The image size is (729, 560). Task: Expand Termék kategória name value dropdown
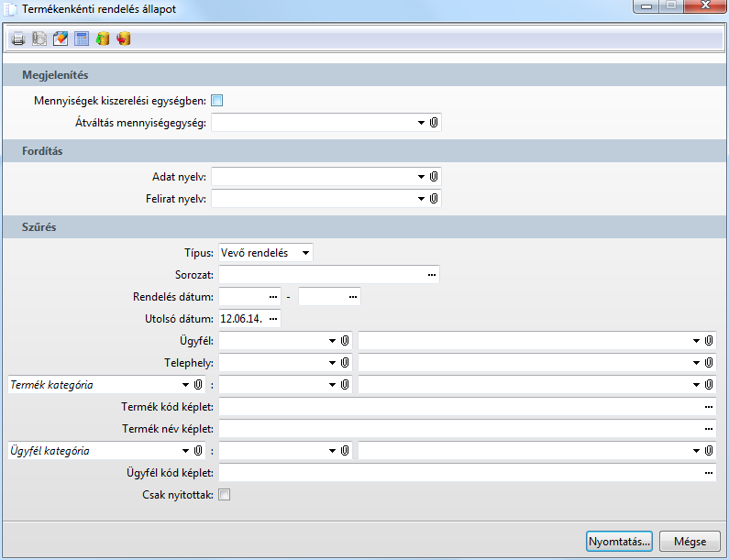click(x=697, y=385)
